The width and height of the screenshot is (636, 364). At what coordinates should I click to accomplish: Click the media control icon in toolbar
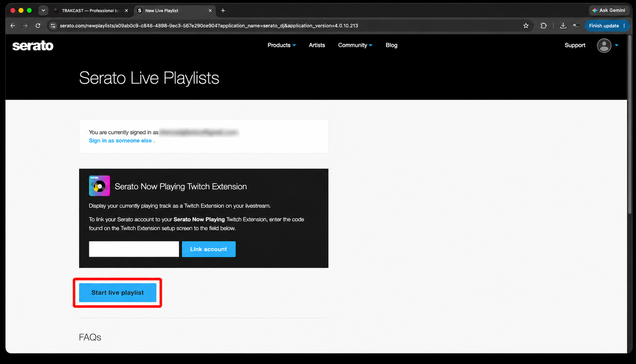pos(576,25)
